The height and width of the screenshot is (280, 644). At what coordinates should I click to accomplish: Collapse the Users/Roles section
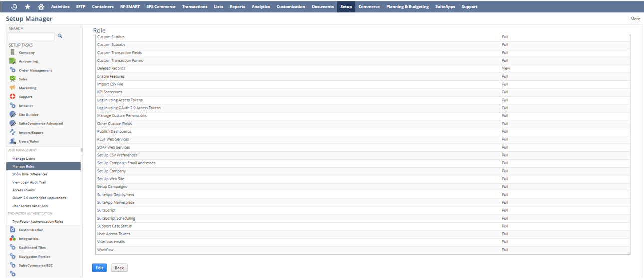[28, 141]
